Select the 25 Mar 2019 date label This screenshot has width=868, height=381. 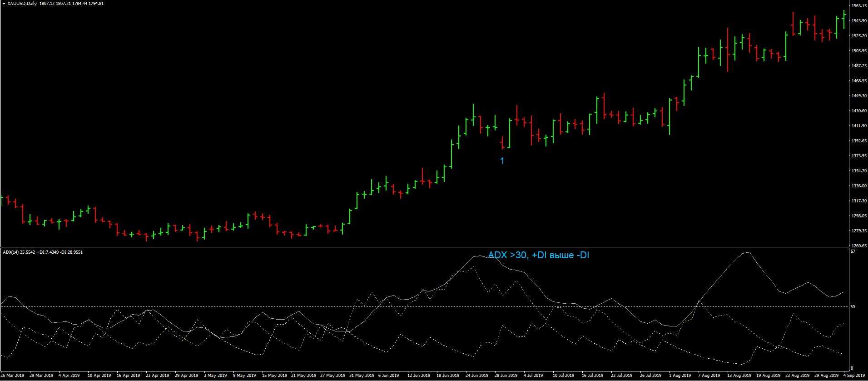click(x=13, y=376)
